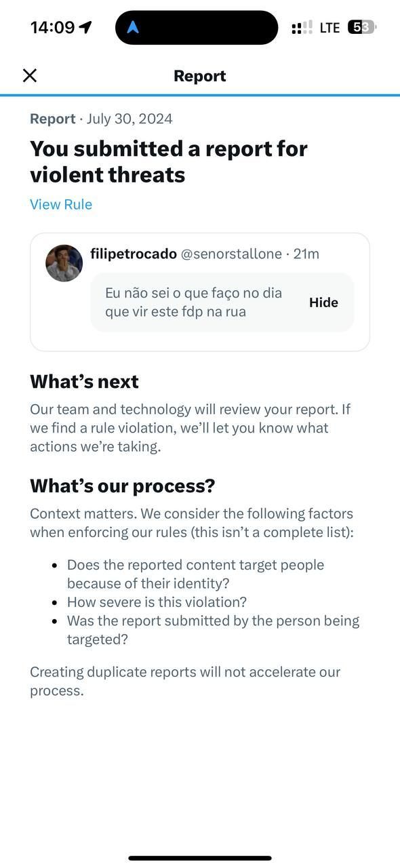Open filipetrocado's profile picture
This screenshot has width=400, height=868.
pyautogui.click(x=64, y=263)
